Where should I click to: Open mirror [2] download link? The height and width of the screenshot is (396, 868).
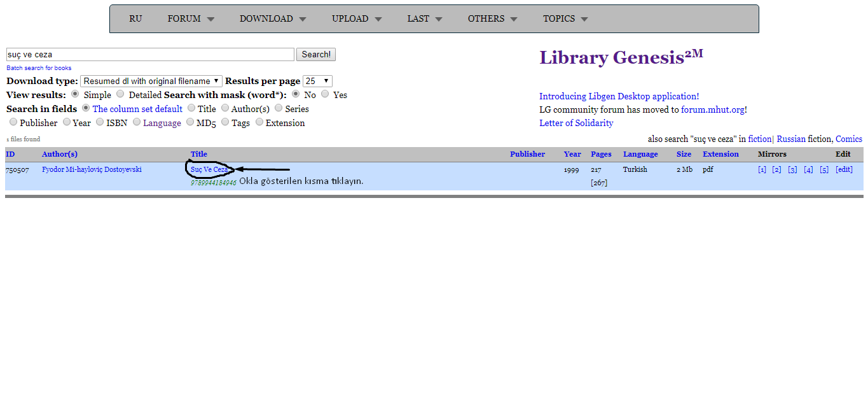tap(776, 169)
